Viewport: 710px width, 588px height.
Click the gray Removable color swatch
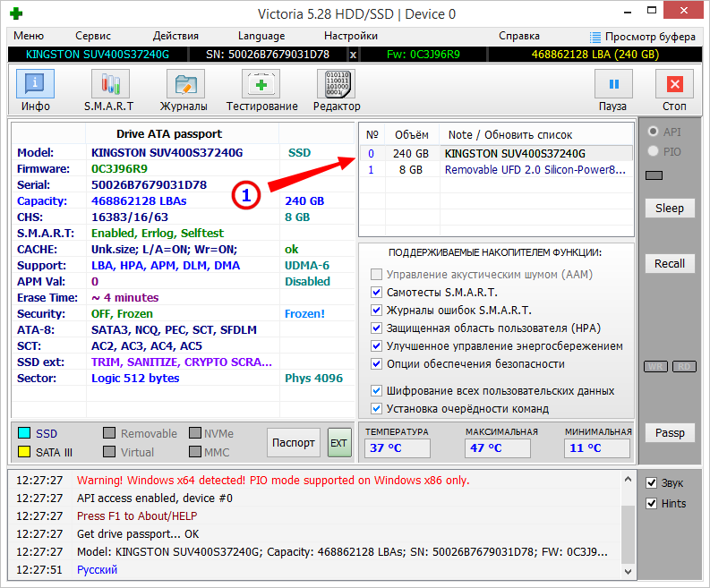(x=109, y=433)
